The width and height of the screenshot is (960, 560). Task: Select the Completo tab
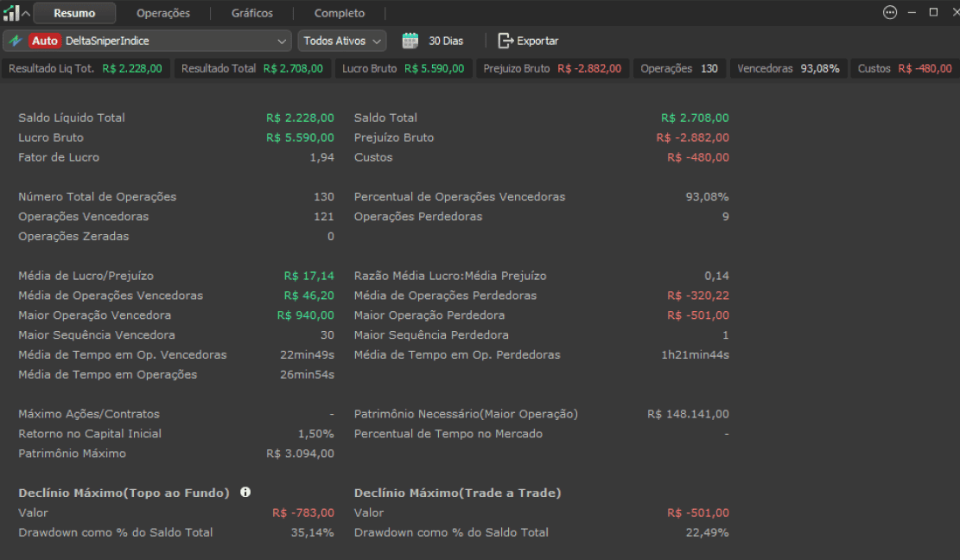pos(340,13)
